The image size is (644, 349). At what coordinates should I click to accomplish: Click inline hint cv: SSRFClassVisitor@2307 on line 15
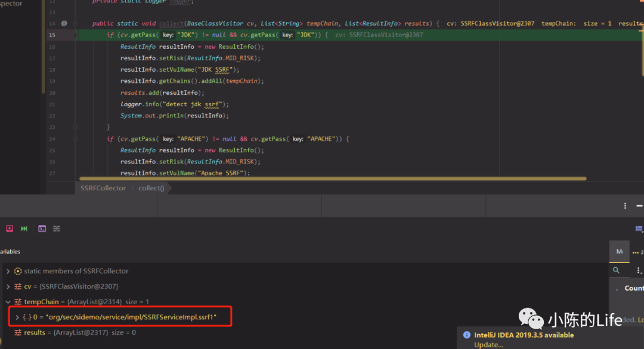click(379, 35)
